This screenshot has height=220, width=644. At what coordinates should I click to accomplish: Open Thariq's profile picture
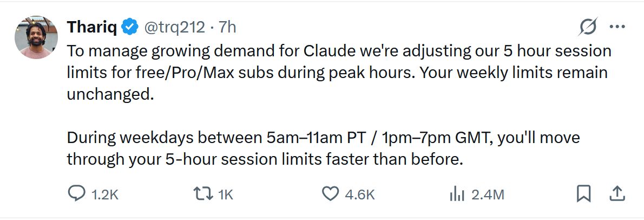coord(37,37)
